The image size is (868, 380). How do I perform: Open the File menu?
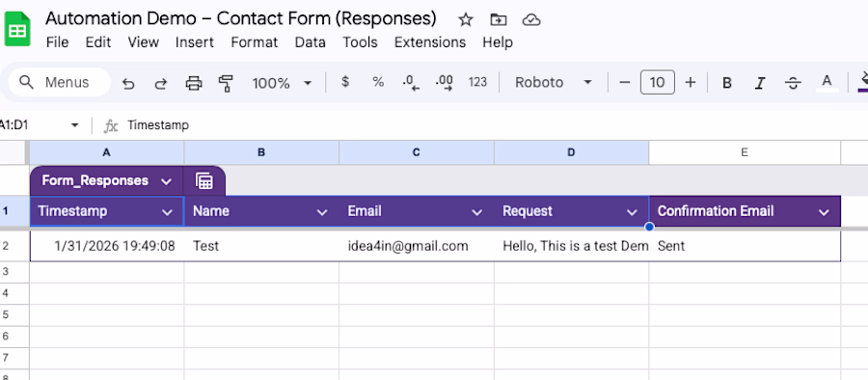tap(57, 42)
